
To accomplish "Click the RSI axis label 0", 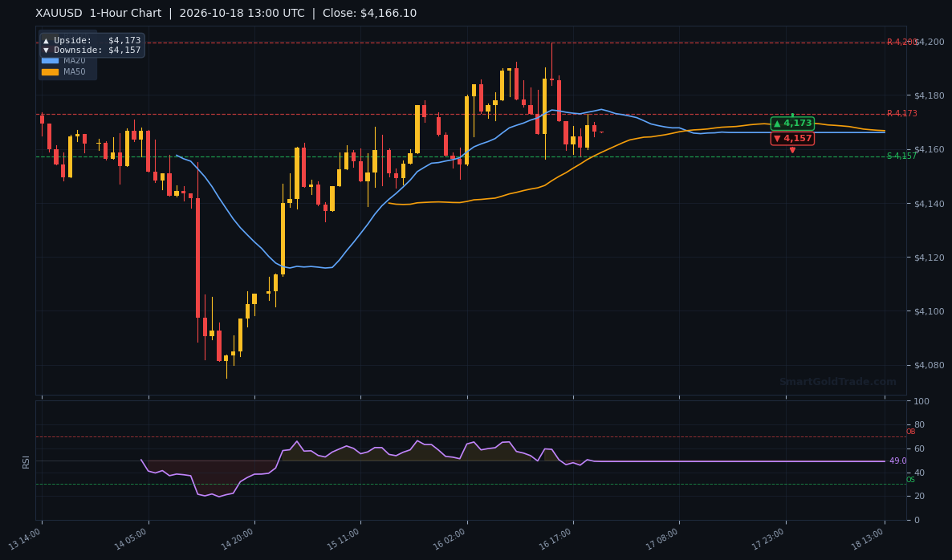I will 917,521.
